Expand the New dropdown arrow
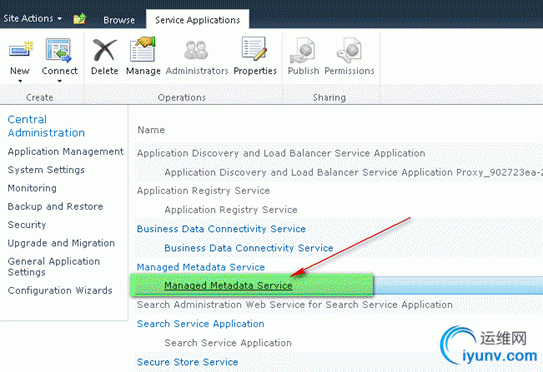543x372 pixels. 20,81
